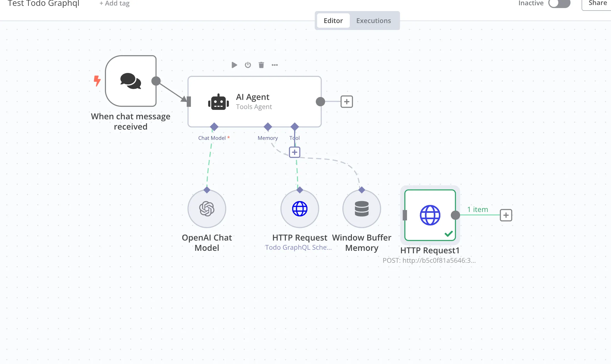Viewport: 611px width, 364px height.
Task: Click the AI Agent robot icon
Action: tap(218, 102)
